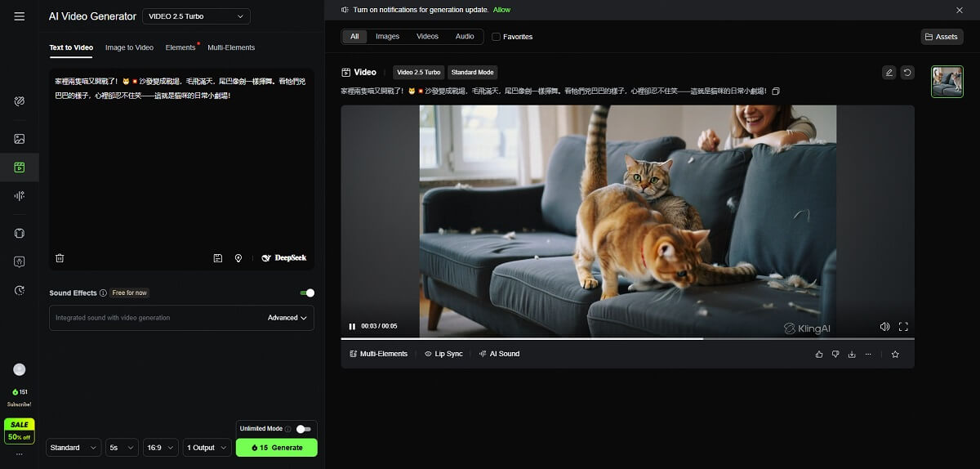Viewport: 980px width, 469px height.
Task: Expand the Advanced sound options
Action: click(x=287, y=318)
